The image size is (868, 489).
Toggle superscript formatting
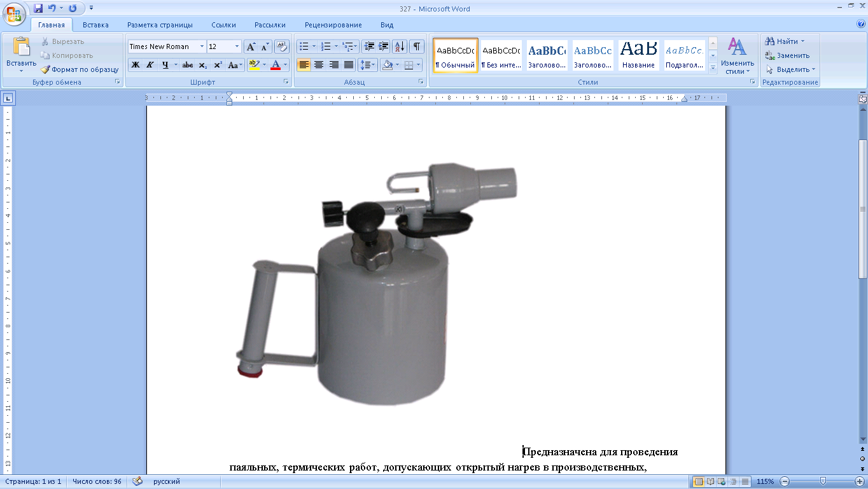coord(218,65)
